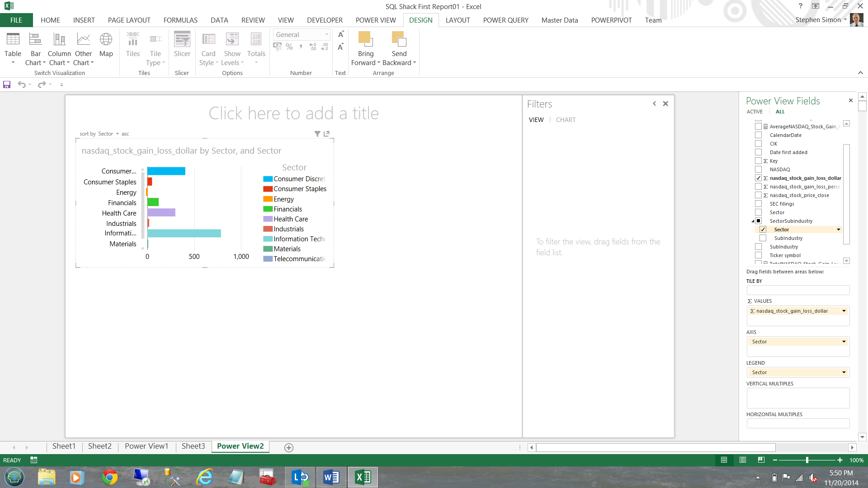Open the General number format dropdown
The width and height of the screenshot is (868, 488).
click(x=326, y=35)
